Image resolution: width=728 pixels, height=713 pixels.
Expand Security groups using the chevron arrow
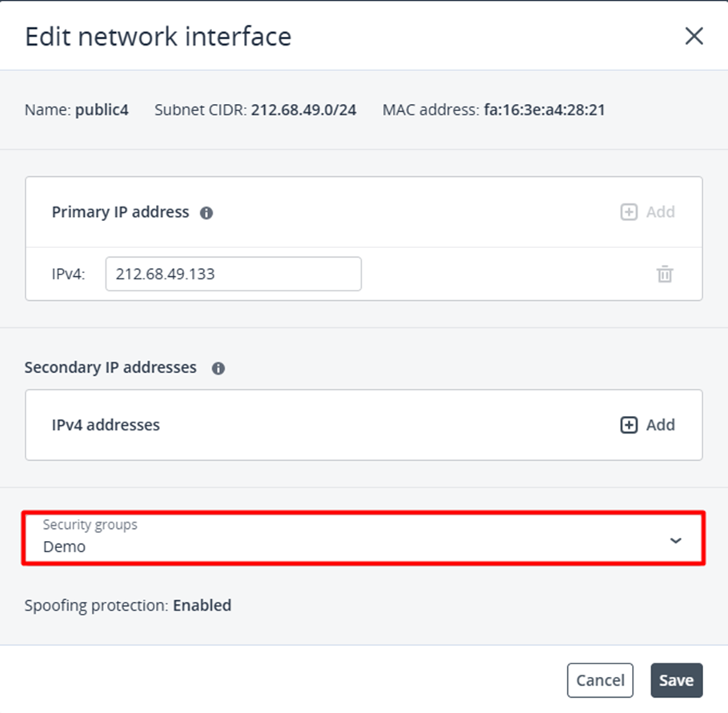point(676,540)
